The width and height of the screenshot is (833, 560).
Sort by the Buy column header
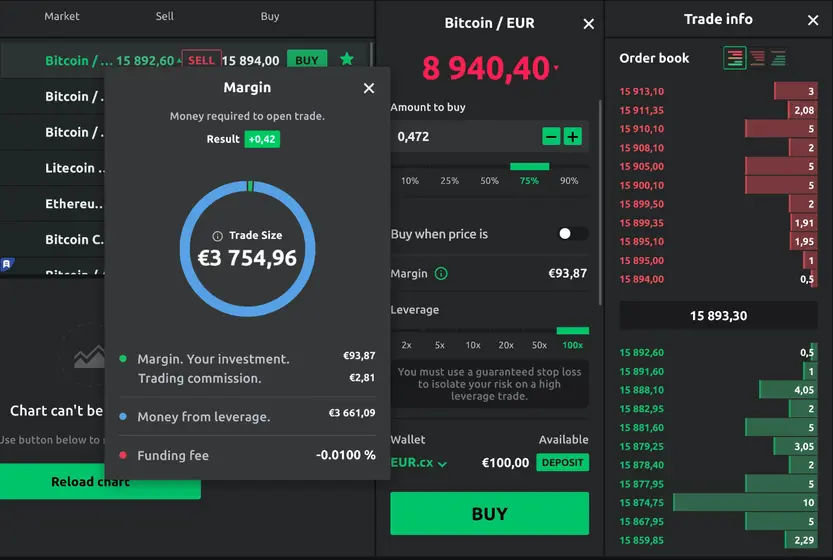[270, 16]
